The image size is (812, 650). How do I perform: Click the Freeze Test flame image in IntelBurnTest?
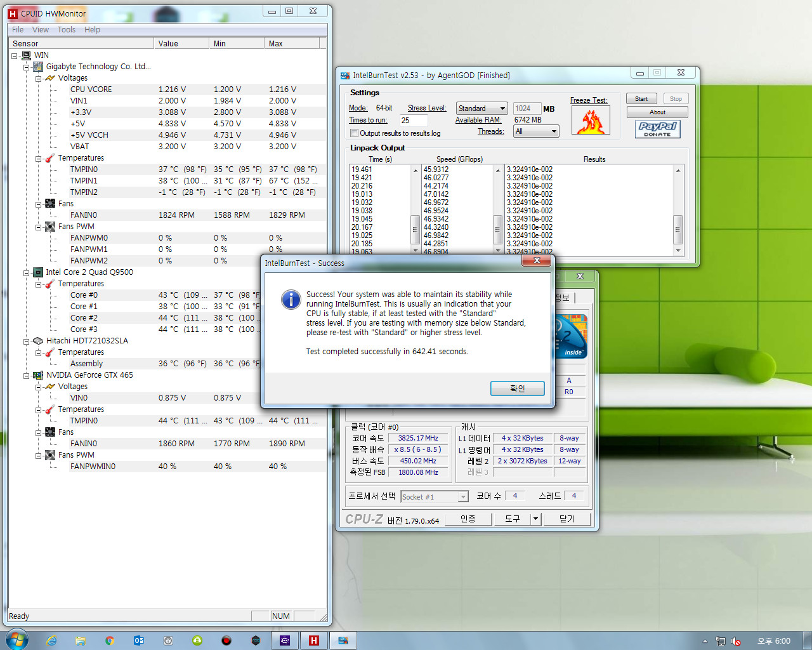(x=591, y=120)
